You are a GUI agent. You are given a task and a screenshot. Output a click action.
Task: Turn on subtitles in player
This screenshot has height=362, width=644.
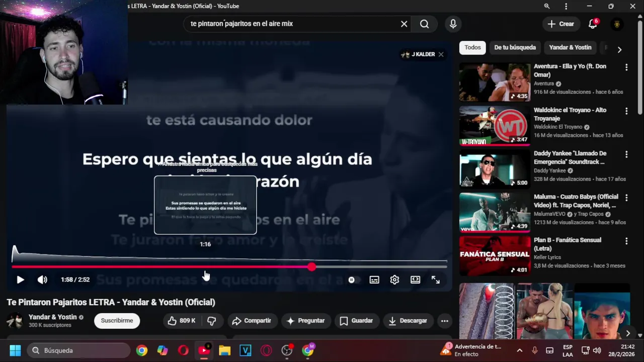(x=374, y=280)
